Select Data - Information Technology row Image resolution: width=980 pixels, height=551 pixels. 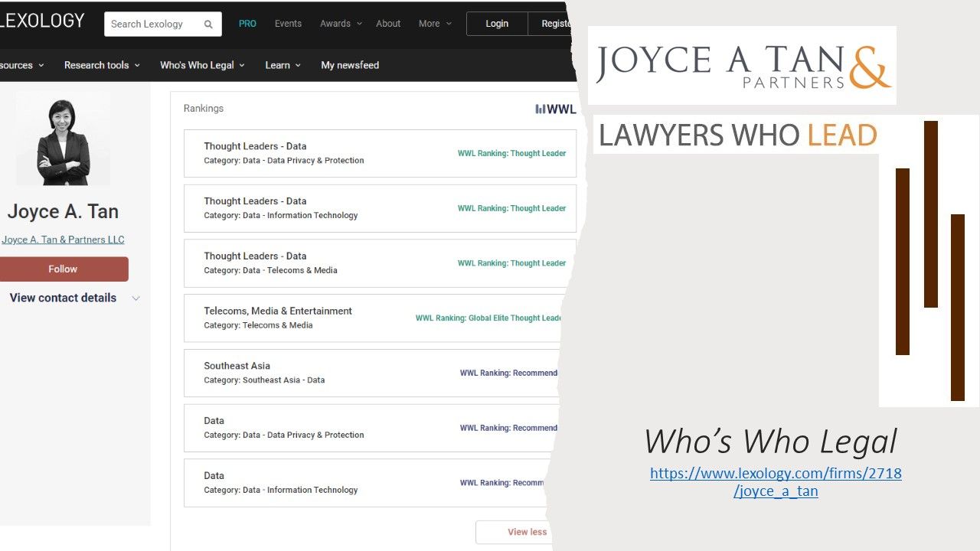pos(367,483)
